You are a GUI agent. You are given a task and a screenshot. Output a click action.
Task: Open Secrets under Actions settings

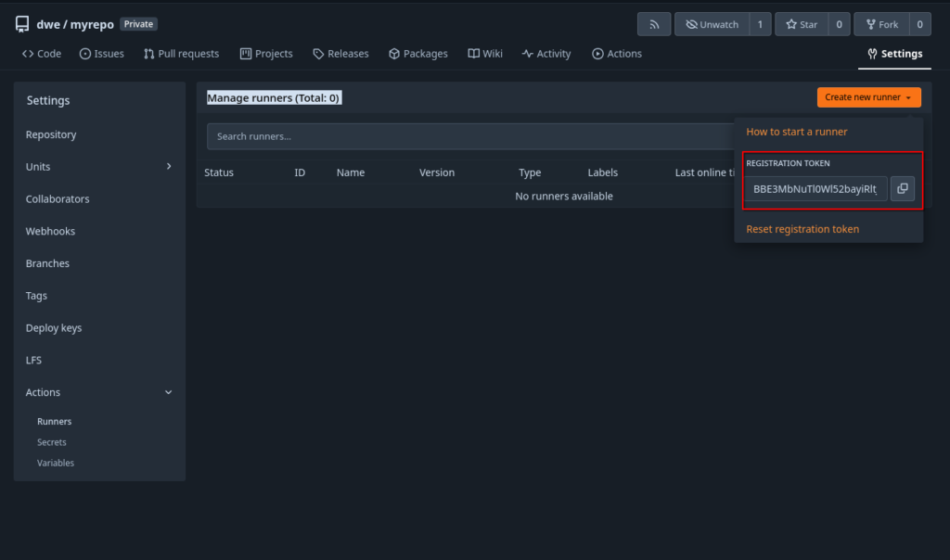[x=52, y=442]
